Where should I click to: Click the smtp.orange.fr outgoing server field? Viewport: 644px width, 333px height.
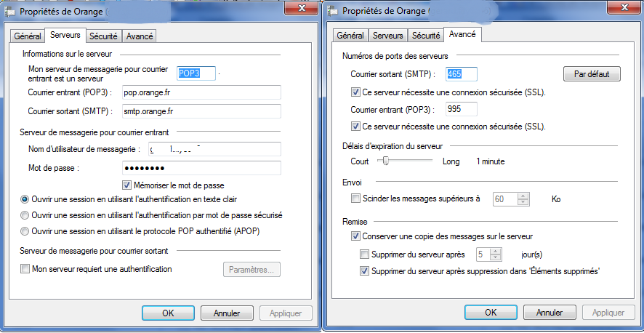point(201,111)
